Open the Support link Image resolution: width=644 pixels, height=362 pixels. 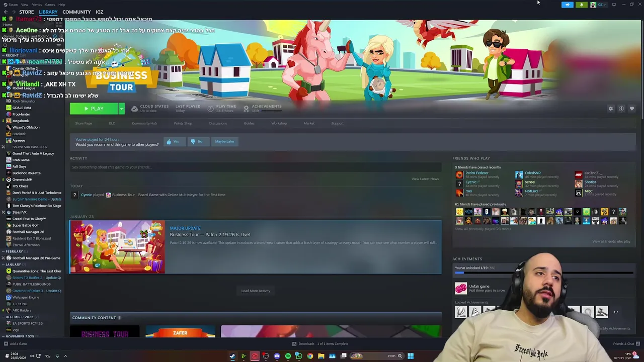pos(337,123)
